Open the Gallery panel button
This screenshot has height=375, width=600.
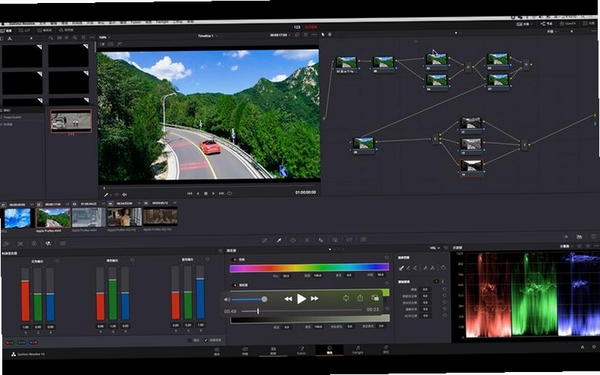(7, 30)
